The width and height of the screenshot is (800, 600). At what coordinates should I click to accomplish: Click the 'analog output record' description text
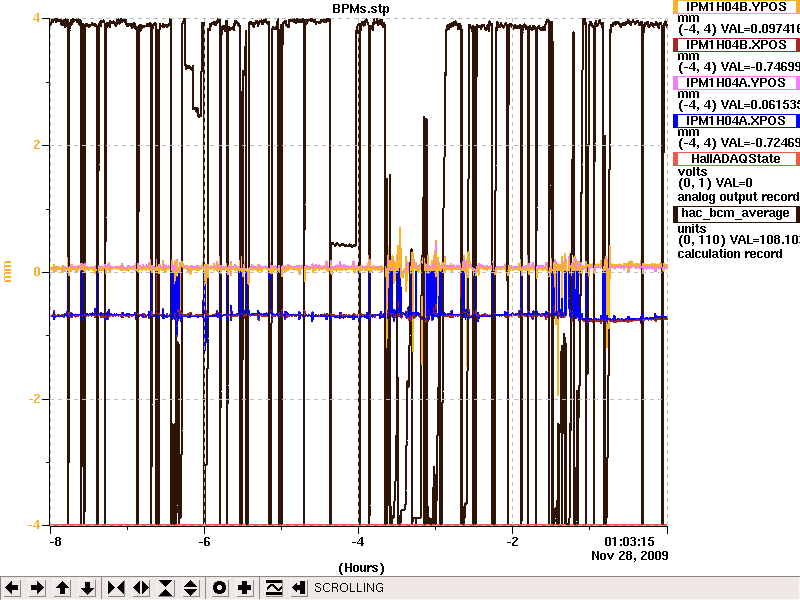738,197
